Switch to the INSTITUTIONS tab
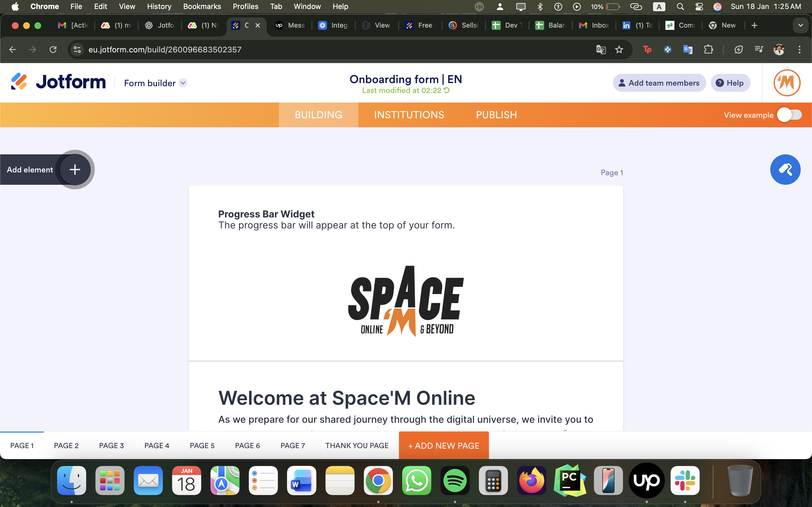The width and height of the screenshot is (812, 507). (408, 115)
